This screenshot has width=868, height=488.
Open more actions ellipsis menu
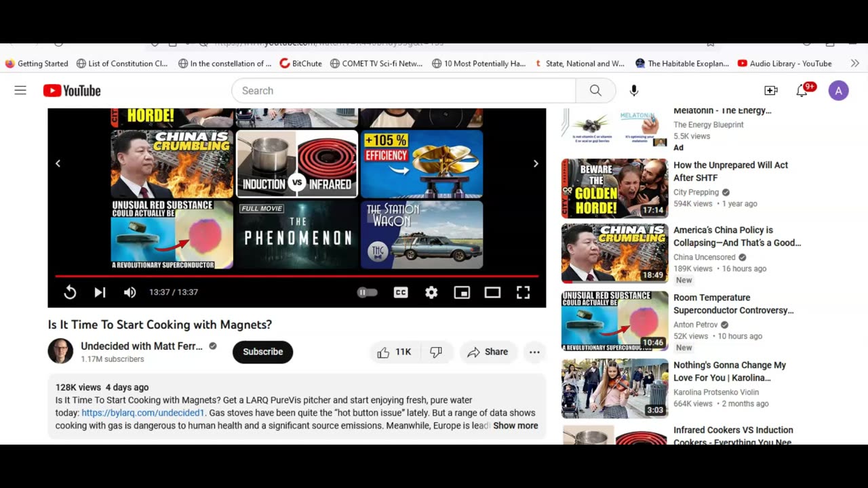click(x=534, y=352)
